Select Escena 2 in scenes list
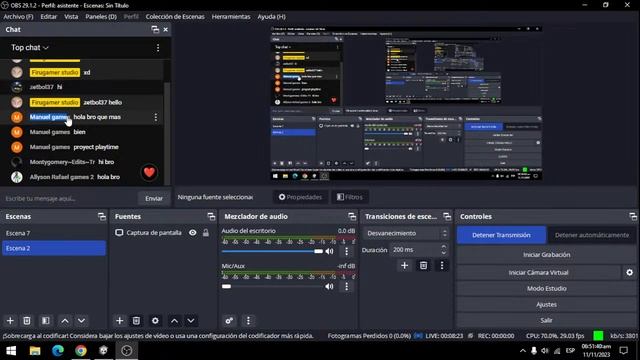The image size is (640, 360). point(54,248)
